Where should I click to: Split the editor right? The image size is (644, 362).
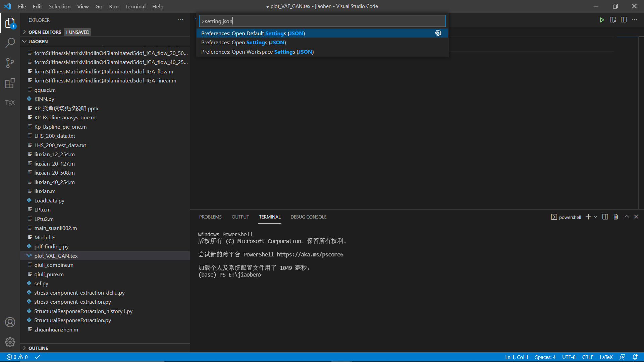[624, 20]
